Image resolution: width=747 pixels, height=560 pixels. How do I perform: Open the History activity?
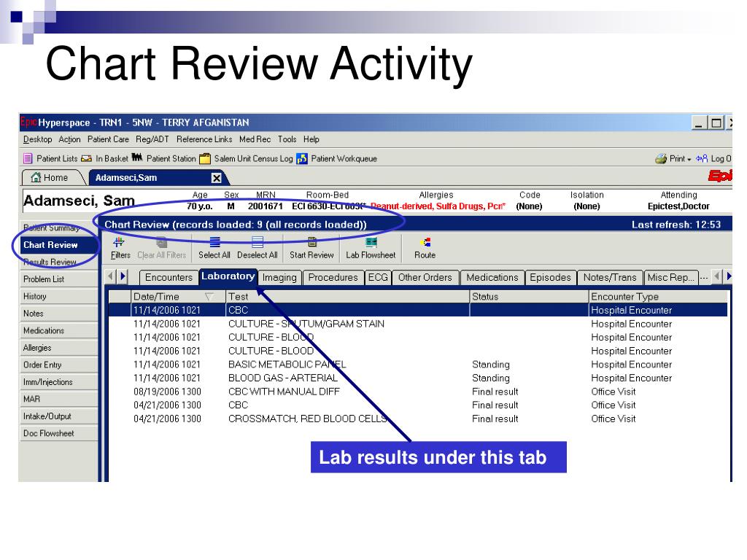click(x=58, y=296)
